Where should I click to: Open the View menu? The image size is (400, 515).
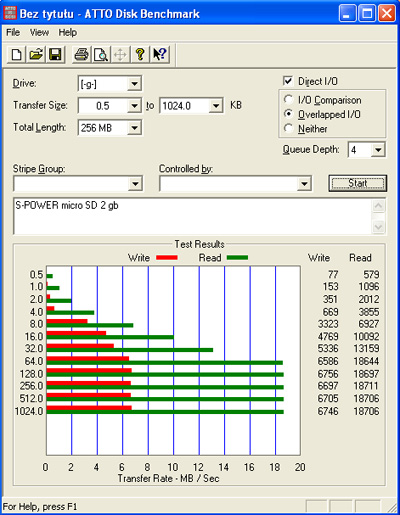click(39, 32)
